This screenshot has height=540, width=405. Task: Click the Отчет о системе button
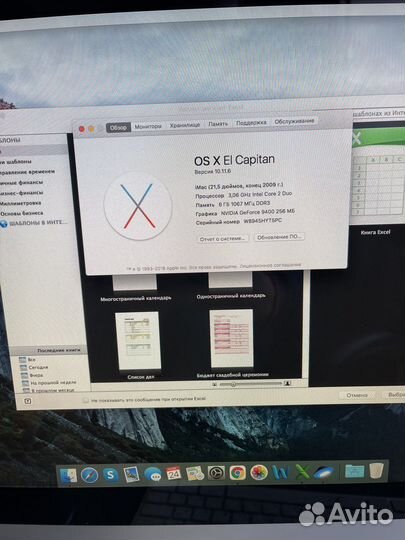pyautogui.click(x=222, y=238)
